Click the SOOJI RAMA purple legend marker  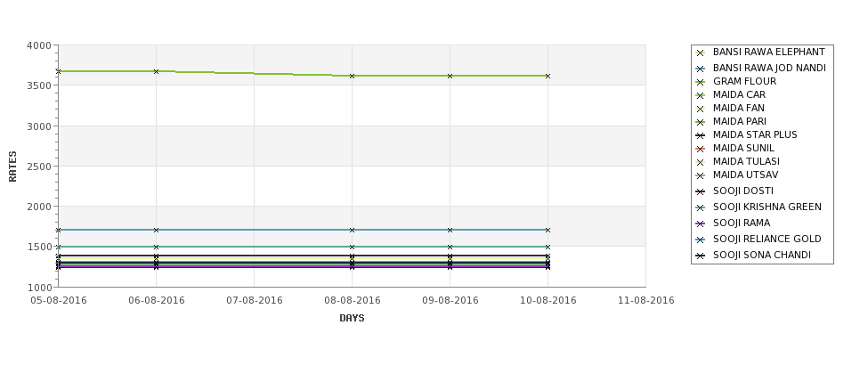(x=700, y=224)
